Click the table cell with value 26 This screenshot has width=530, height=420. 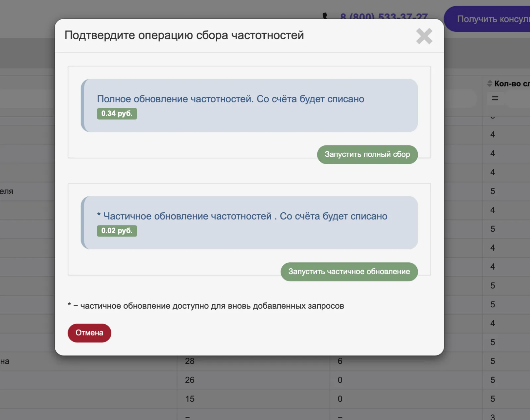[x=253, y=380]
